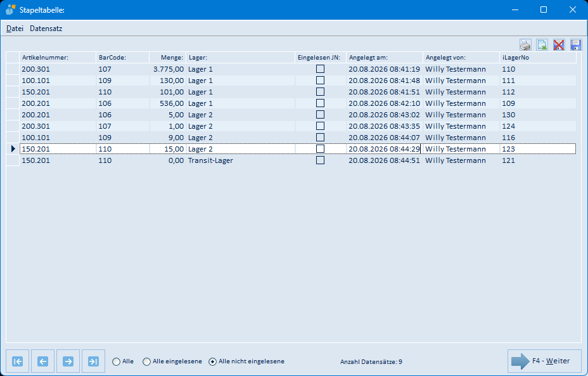The width and height of the screenshot is (588, 376).
Task: Click the iLagerNo column header
Action: pos(538,58)
